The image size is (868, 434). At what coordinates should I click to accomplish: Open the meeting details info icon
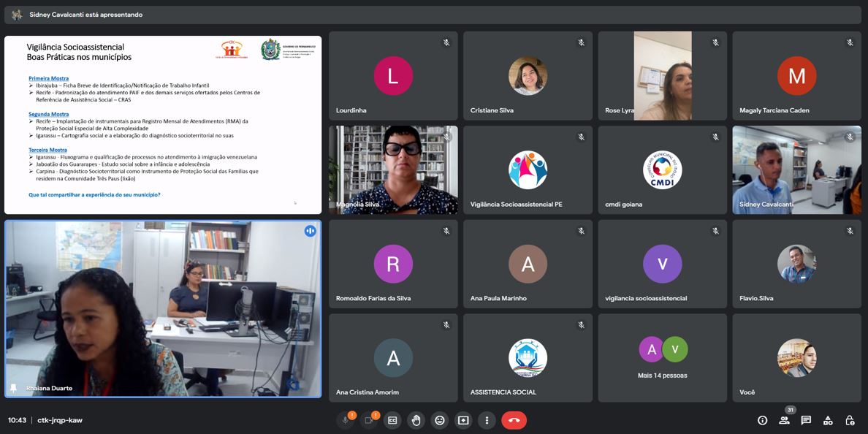click(762, 420)
